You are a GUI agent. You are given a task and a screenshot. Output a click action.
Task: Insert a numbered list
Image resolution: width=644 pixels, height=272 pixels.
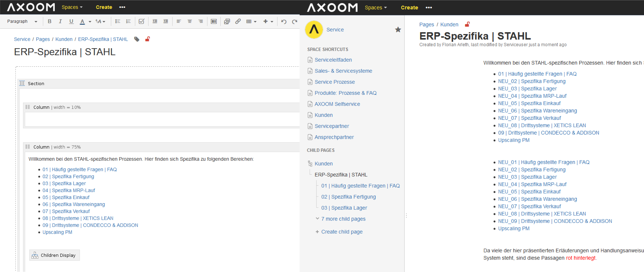(128, 21)
